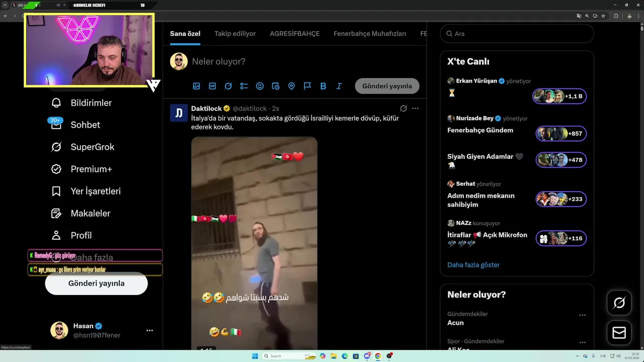Image resolution: width=644 pixels, height=362 pixels.
Task: Open File Explorer from the taskbar
Action: (x=334, y=356)
